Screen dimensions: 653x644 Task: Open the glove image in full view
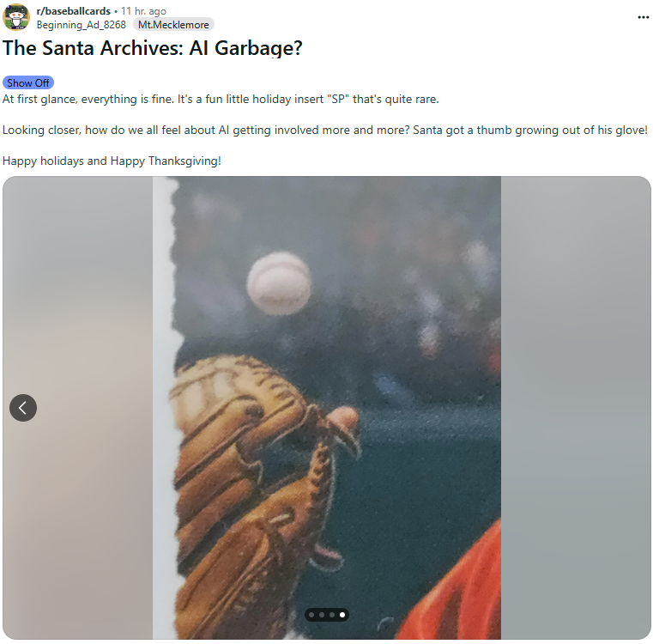coord(326,408)
